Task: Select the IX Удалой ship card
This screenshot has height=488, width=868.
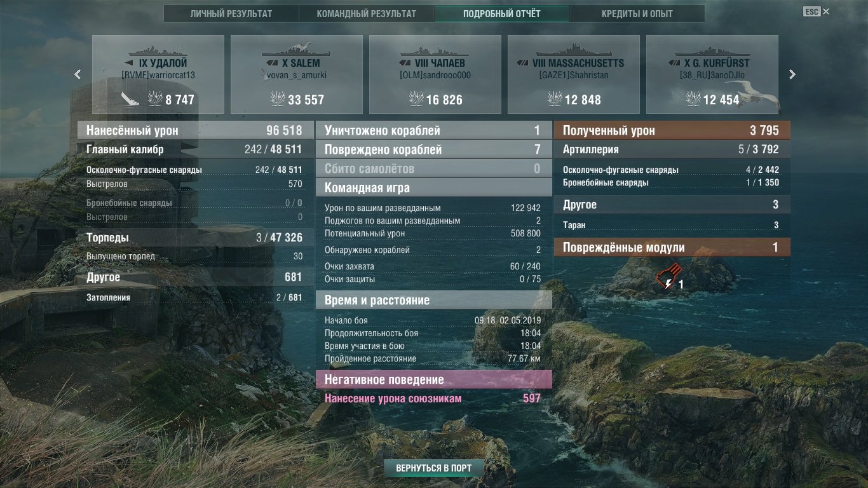Action: [x=158, y=74]
